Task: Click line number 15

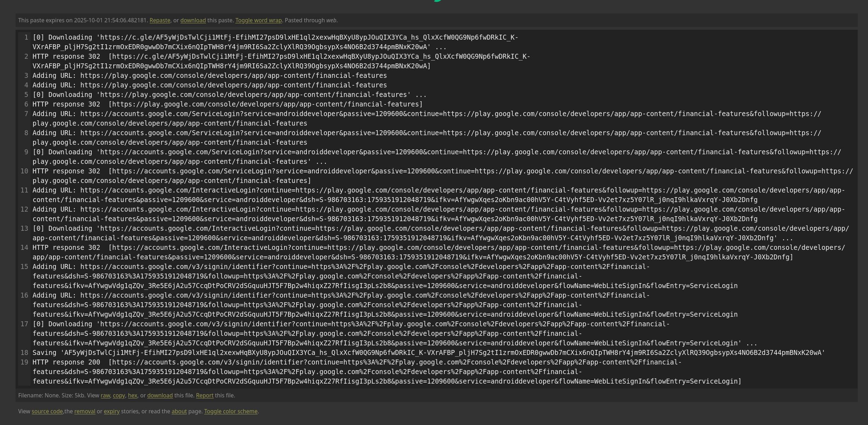Action: (24, 267)
